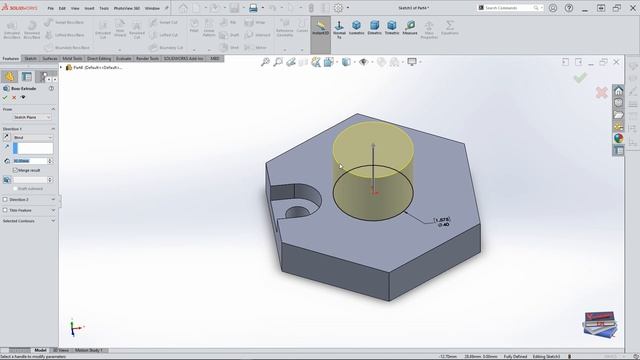Toggle the Merge result checkbox
The height and width of the screenshot is (360, 640).
click(15, 170)
